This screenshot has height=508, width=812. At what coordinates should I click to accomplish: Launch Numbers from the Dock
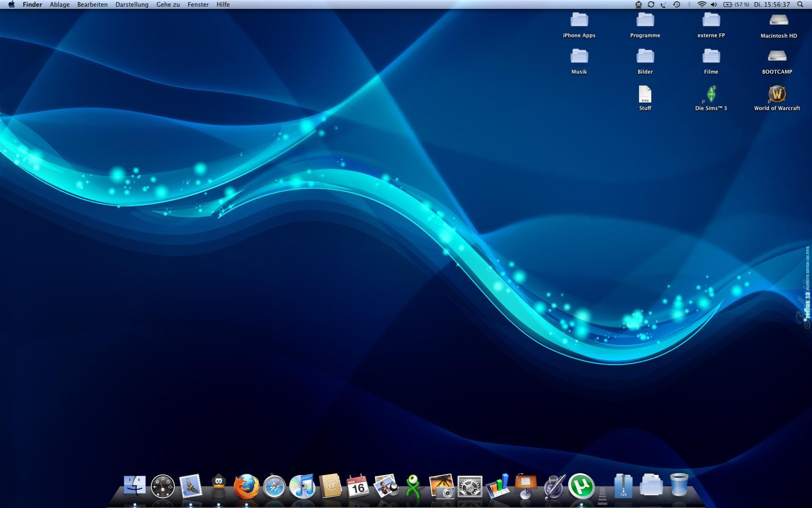497,486
